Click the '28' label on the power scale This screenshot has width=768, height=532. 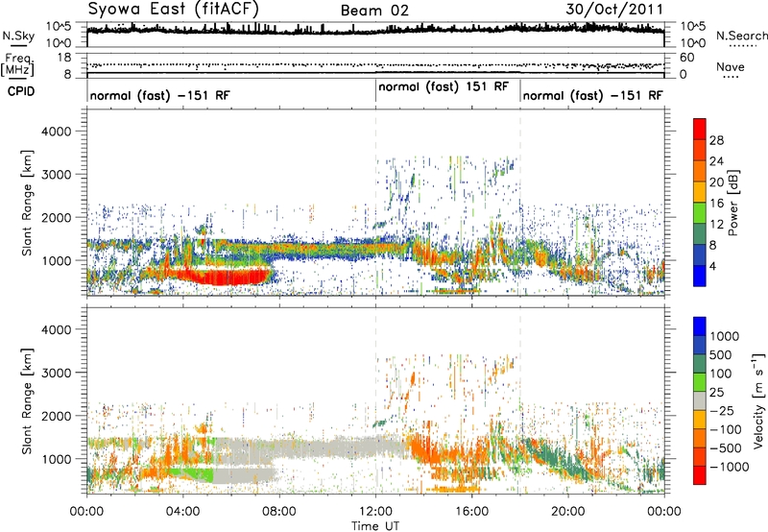coord(716,140)
